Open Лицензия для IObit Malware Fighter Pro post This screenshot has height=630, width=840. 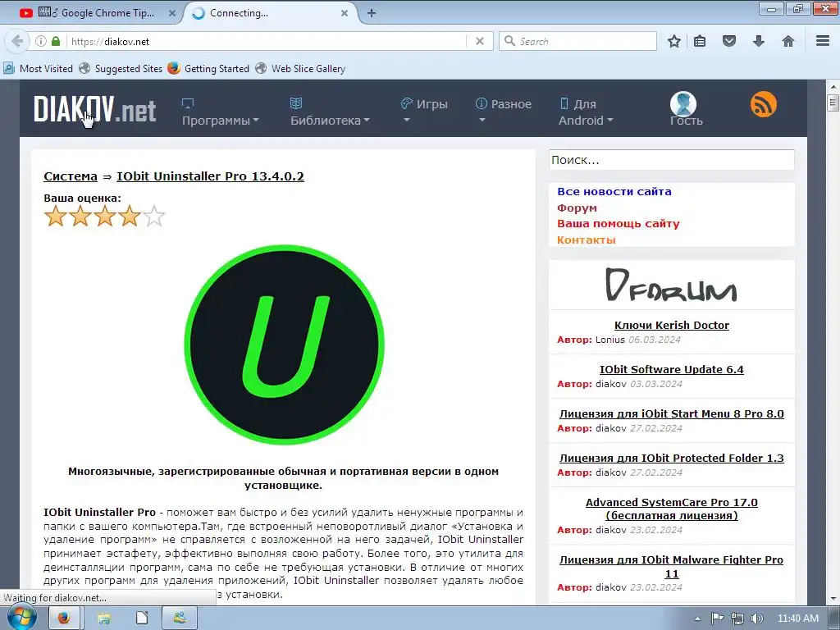671,567
